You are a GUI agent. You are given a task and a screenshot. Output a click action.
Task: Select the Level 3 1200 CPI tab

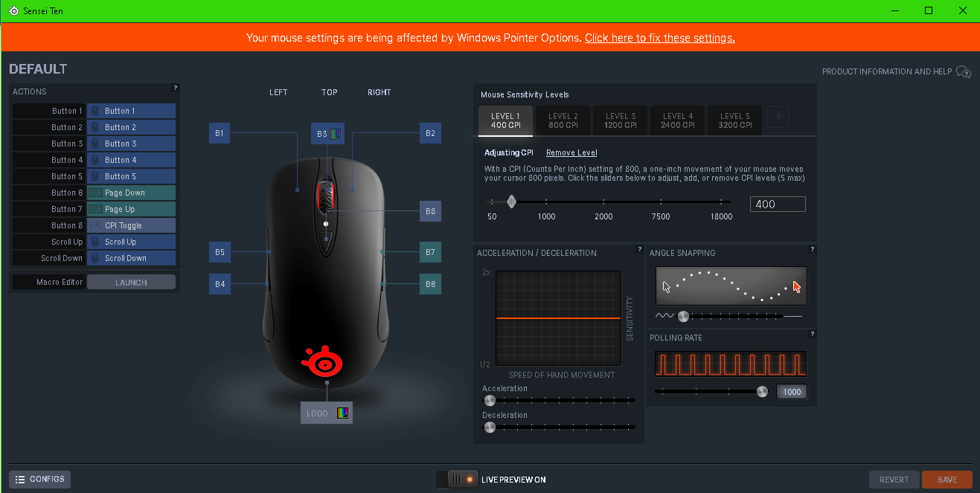point(621,120)
